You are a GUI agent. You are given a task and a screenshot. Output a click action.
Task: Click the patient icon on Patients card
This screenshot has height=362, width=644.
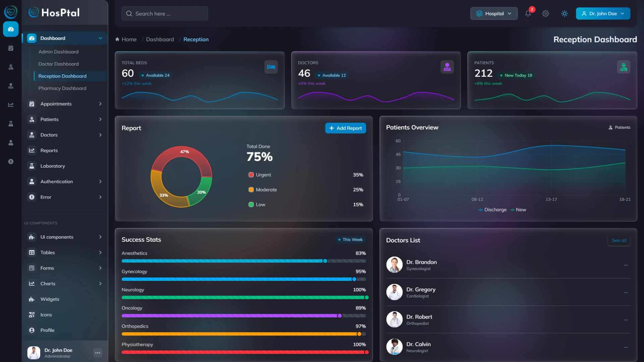(x=624, y=67)
